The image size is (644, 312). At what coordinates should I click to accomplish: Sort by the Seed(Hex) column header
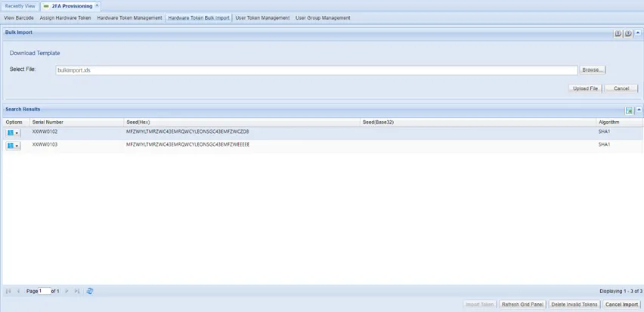242,122
